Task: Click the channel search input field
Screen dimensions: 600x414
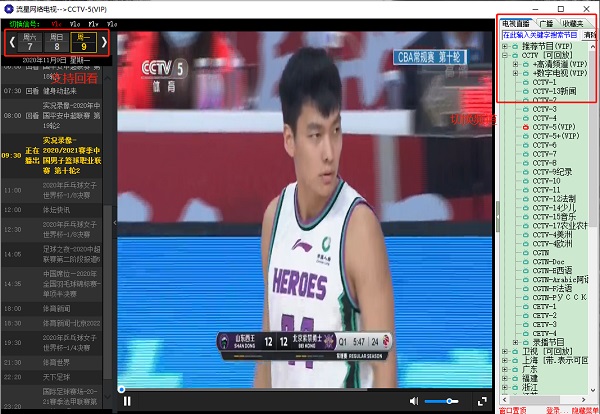Action: tap(538, 34)
